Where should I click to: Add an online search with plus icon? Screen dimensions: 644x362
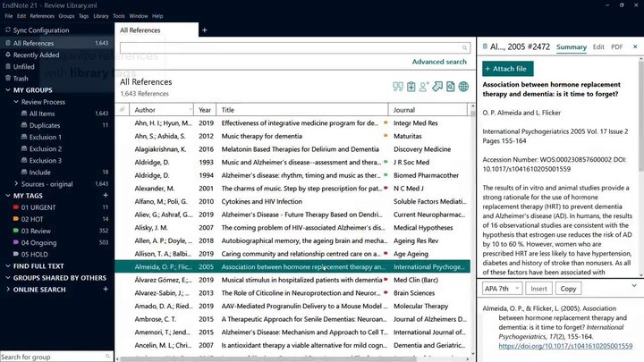coord(106,289)
